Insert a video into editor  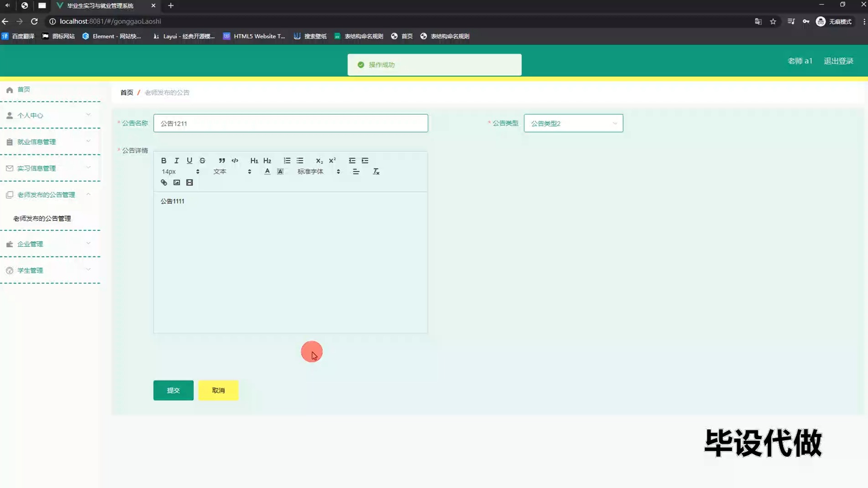pyautogui.click(x=190, y=183)
